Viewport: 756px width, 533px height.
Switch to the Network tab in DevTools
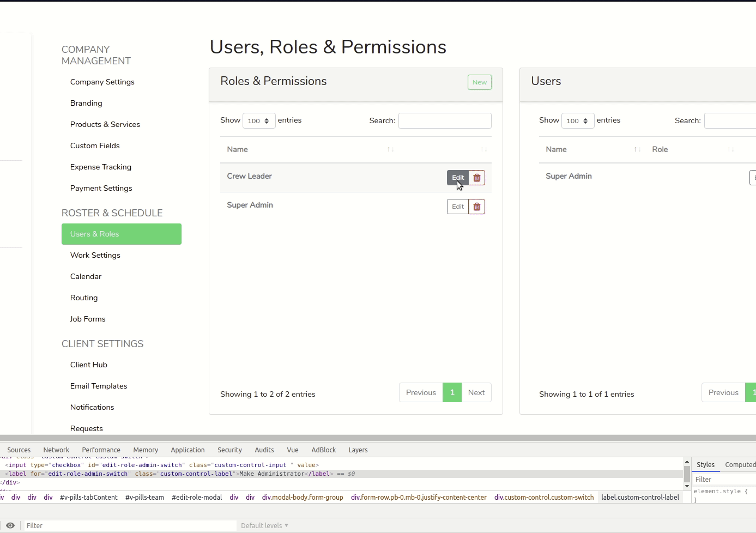[x=56, y=450]
